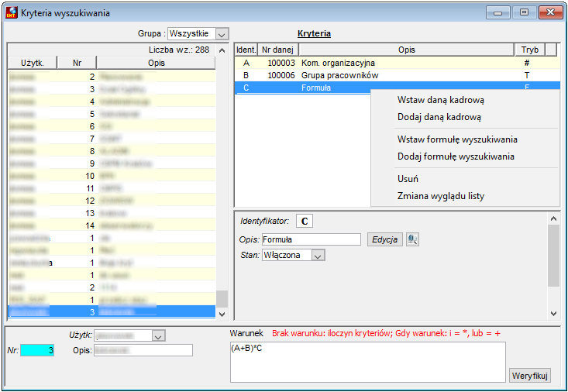Select the template row numbered 12
Screen dimensions: 568x392
pos(112,201)
